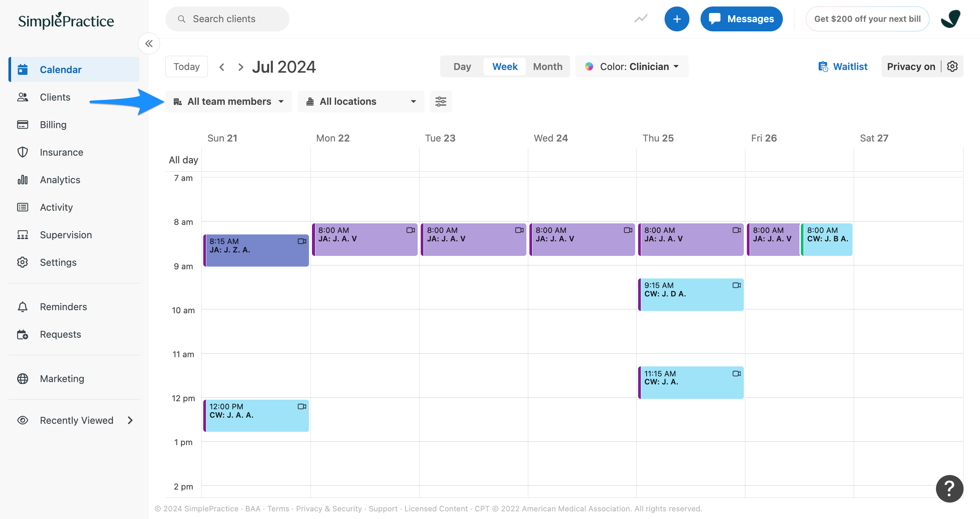Viewport: 980px width, 519px height.
Task: Open the help question mark button
Action: click(949, 488)
